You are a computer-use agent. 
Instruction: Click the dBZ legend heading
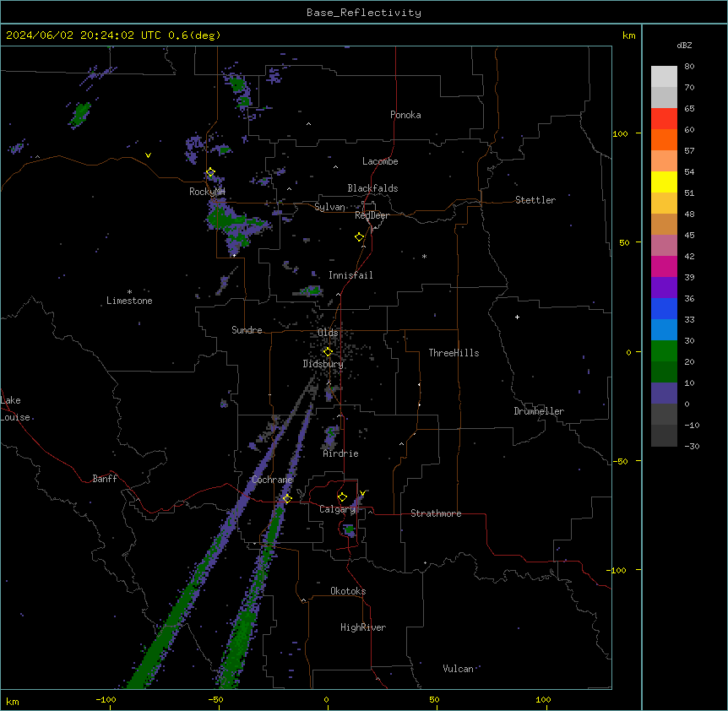point(684,46)
